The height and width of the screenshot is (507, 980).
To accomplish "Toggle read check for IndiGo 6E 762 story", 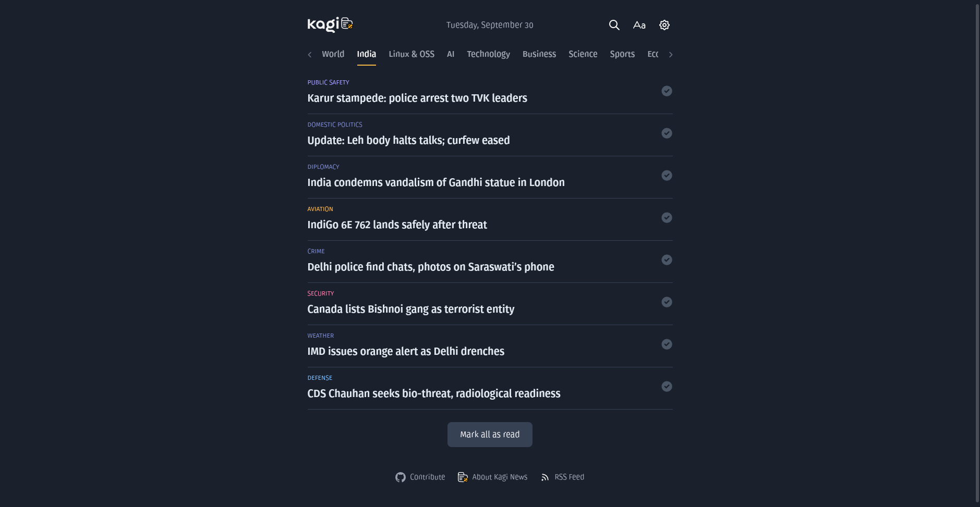I will point(667,218).
